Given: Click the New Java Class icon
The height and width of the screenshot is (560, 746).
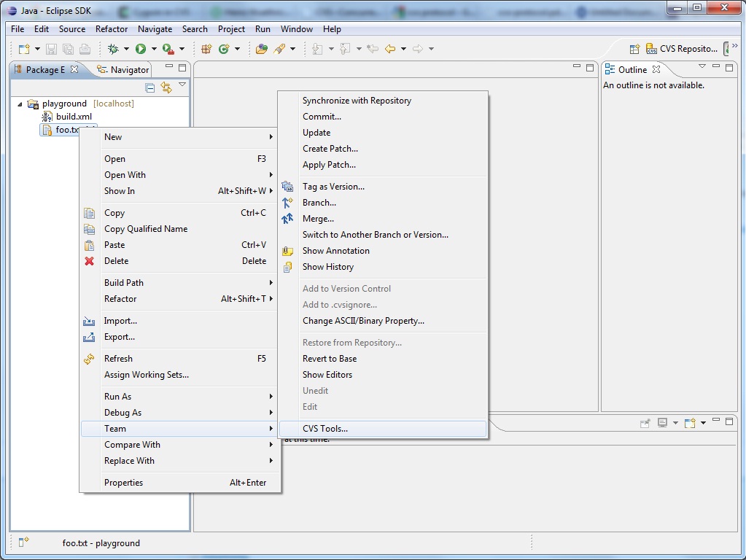Looking at the screenshot, I should [224, 49].
